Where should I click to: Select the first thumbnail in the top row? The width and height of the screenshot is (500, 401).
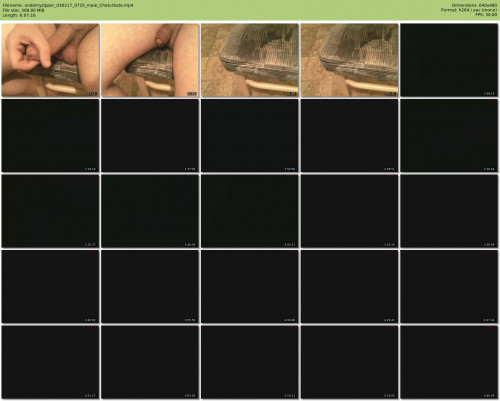click(x=50, y=60)
